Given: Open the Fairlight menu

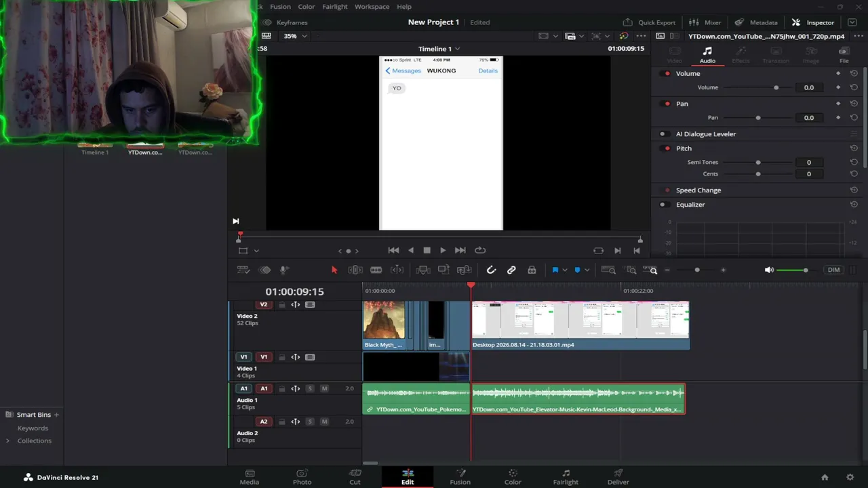Looking at the screenshot, I should click(x=335, y=7).
